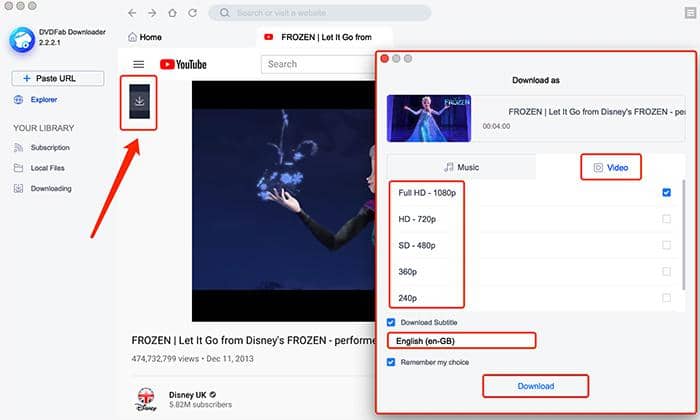Screen dimensions: 700x420
Task: Go forward in the browser toolbar
Action: pos(152,13)
